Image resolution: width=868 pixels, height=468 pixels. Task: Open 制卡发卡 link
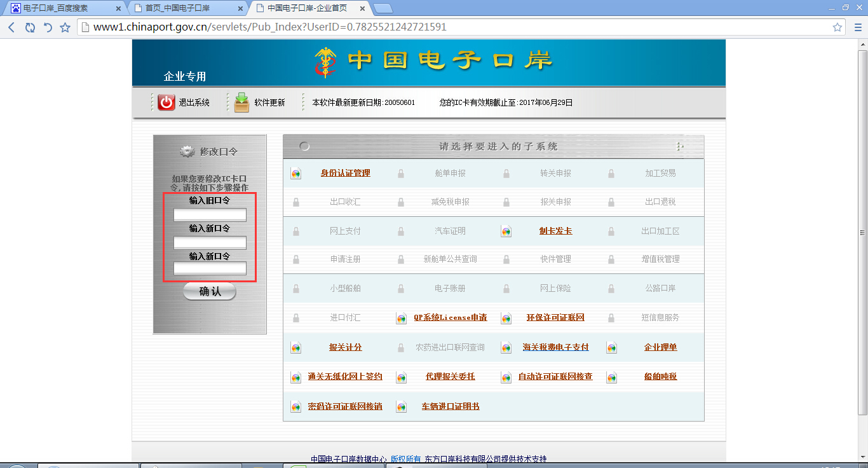coord(555,231)
